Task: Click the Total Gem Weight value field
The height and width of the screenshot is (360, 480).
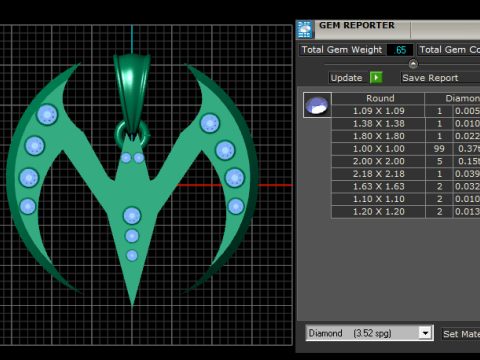Action: 400,50
